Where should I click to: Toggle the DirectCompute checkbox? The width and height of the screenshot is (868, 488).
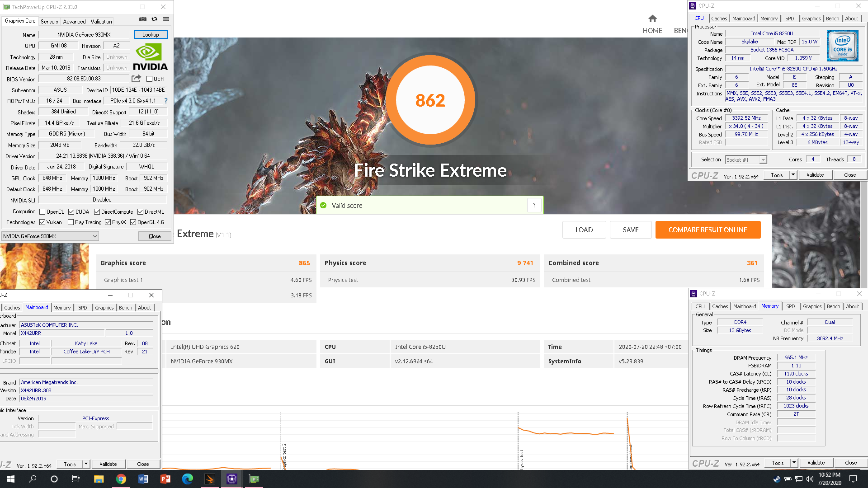pos(97,212)
